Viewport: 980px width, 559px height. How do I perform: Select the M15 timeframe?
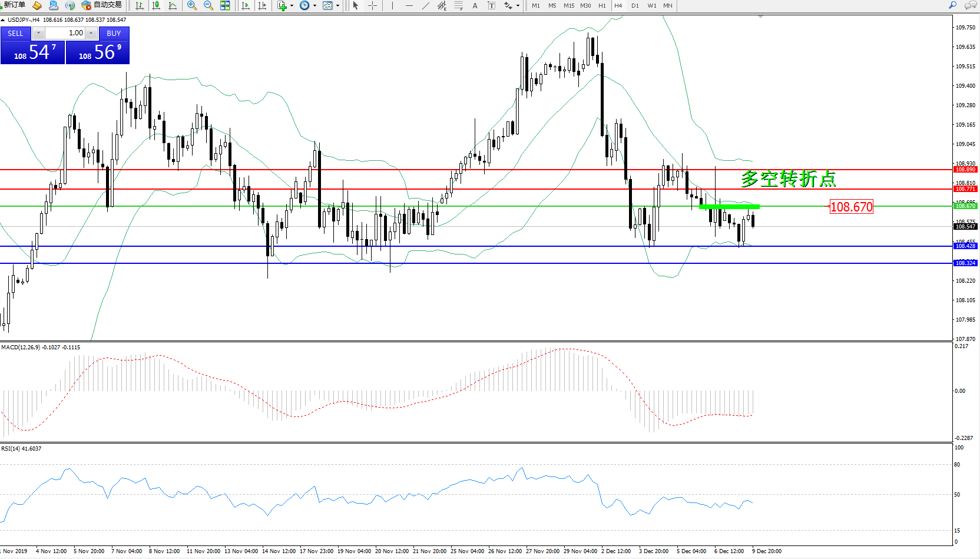pyautogui.click(x=568, y=6)
